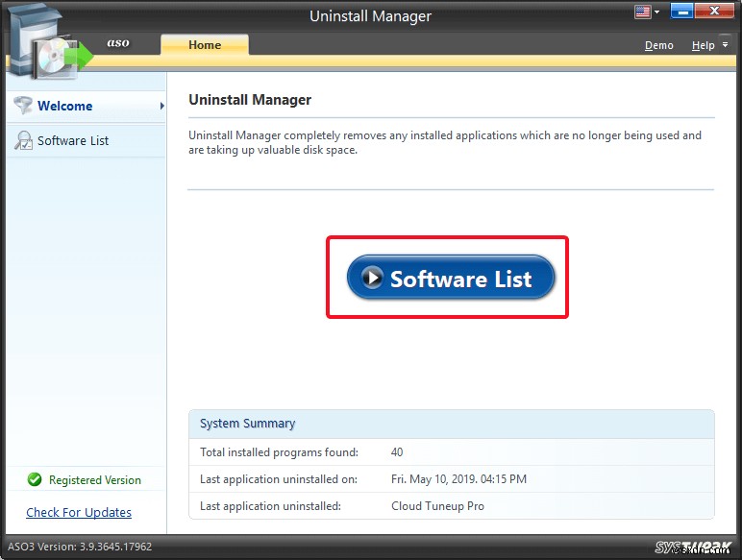Switch to the Home tab

(x=205, y=45)
